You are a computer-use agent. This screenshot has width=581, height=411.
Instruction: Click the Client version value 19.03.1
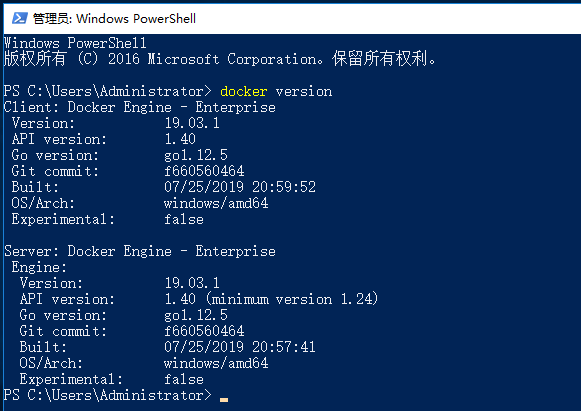[192, 123]
